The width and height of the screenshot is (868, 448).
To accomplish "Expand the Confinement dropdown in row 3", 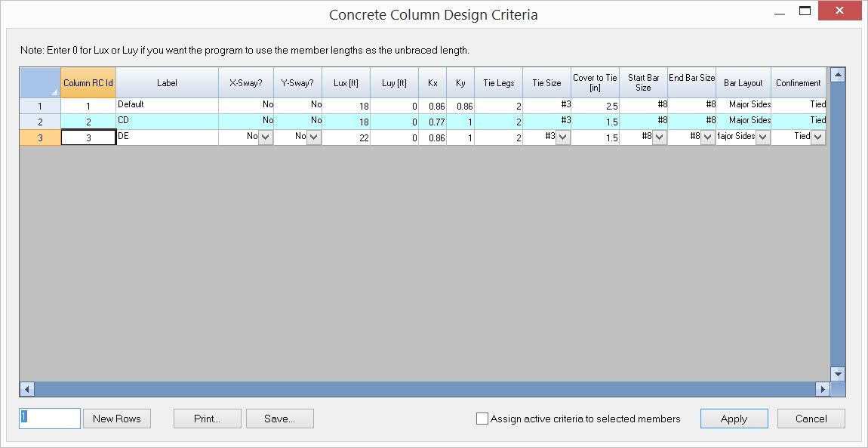I will pyautogui.click(x=817, y=137).
